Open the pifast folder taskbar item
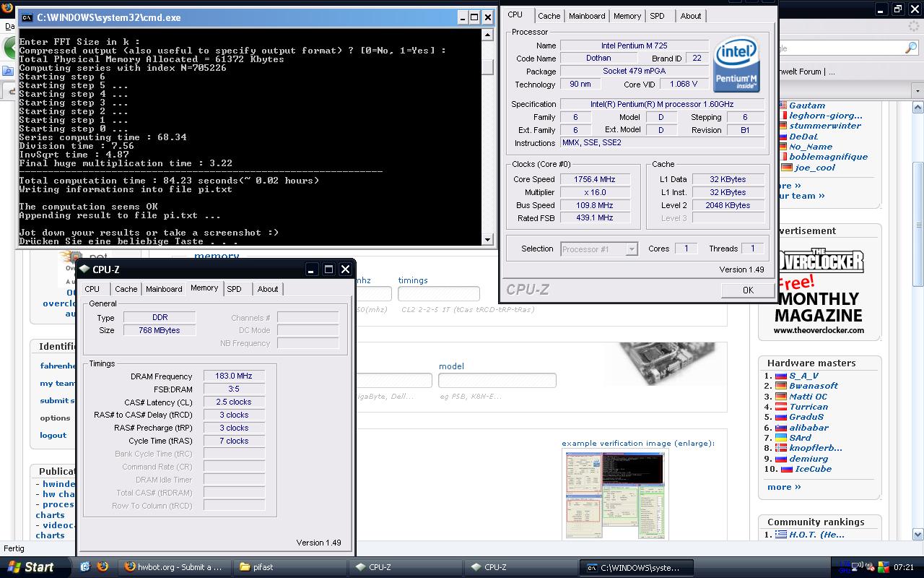924x578 pixels. (291, 567)
